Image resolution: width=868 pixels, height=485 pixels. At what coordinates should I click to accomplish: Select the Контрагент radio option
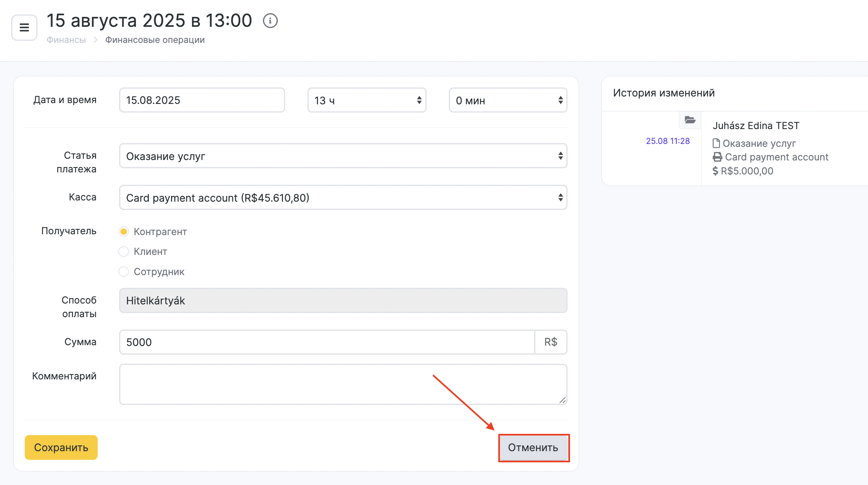pyautogui.click(x=124, y=232)
